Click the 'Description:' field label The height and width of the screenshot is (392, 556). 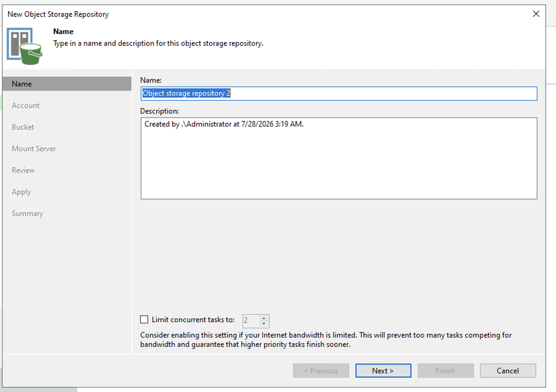coord(160,111)
